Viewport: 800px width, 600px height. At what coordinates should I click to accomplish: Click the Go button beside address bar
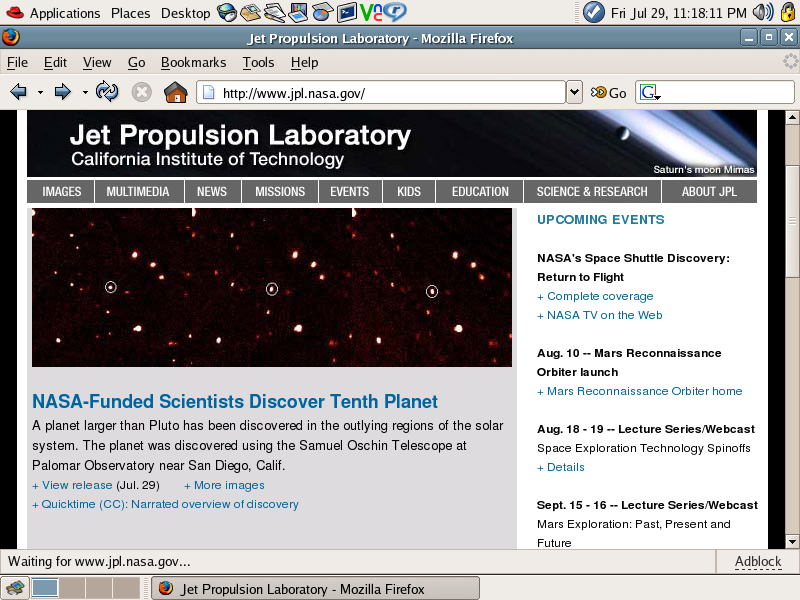click(608, 93)
